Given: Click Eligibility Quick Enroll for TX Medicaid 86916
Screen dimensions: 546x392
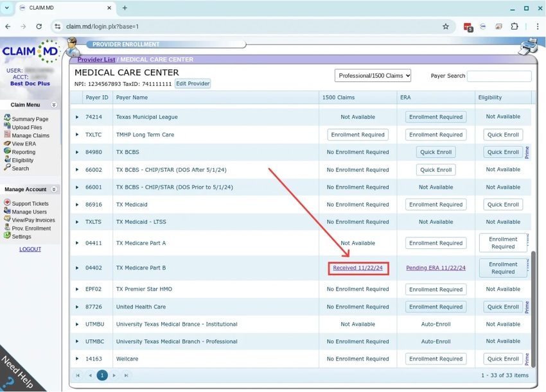Looking at the screenshot, I should (x=503, y=205).
